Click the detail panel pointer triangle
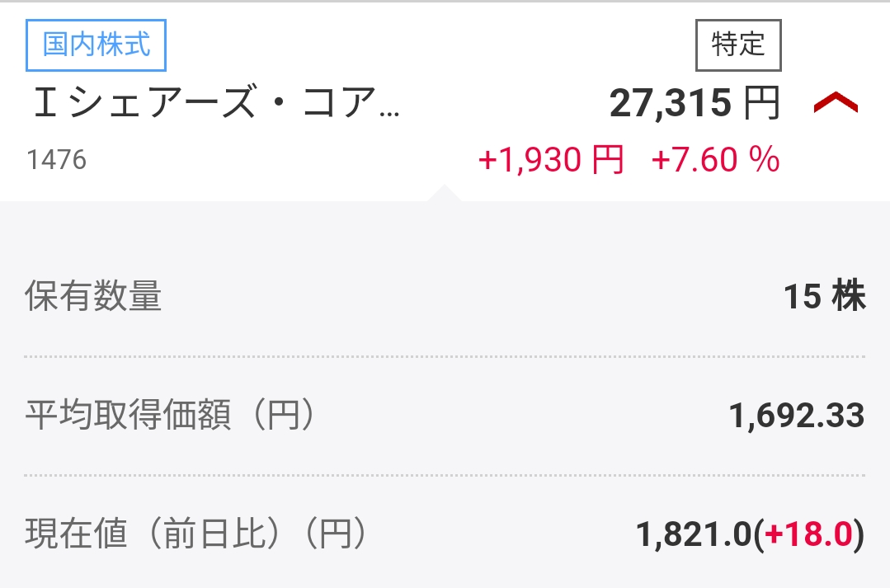Image resolution: width=890 pixels, height=588 pixels. point(445,192)
